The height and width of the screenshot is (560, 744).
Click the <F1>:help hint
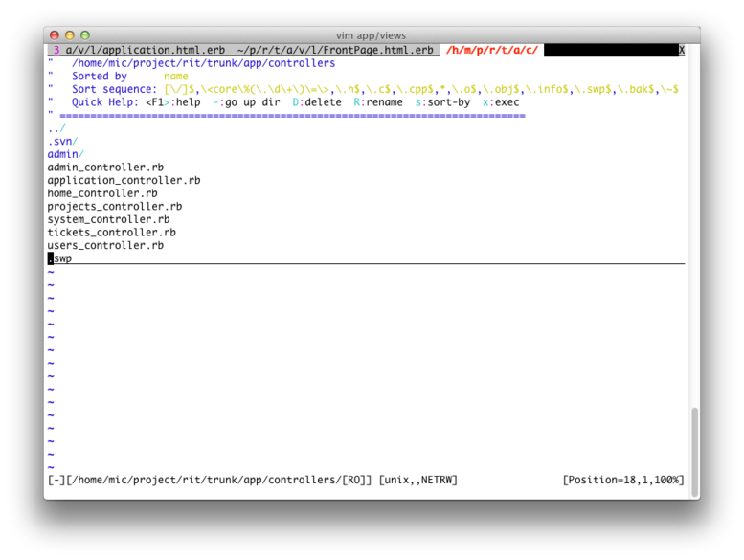click(173, 101)
